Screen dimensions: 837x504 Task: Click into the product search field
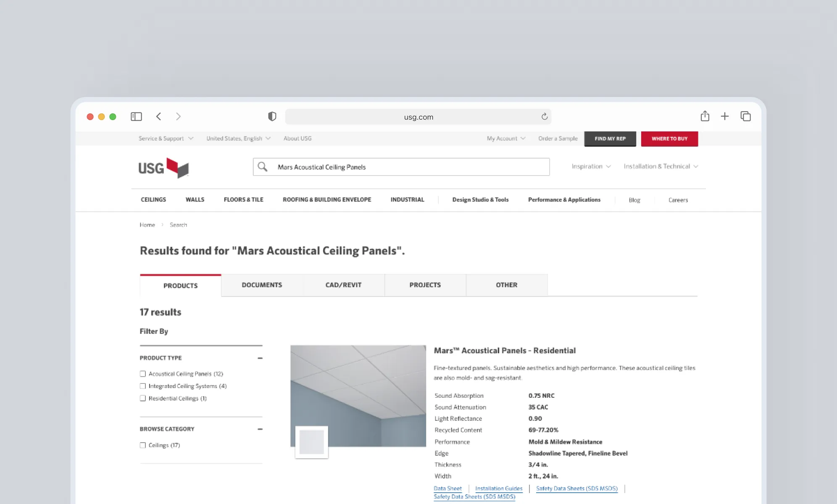tap(401, 167)
